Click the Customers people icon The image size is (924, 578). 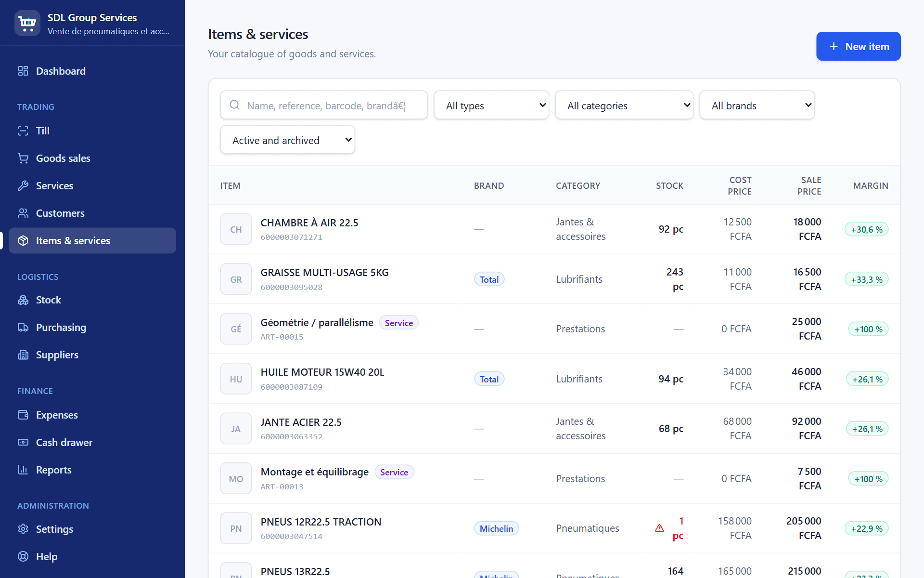23,213
